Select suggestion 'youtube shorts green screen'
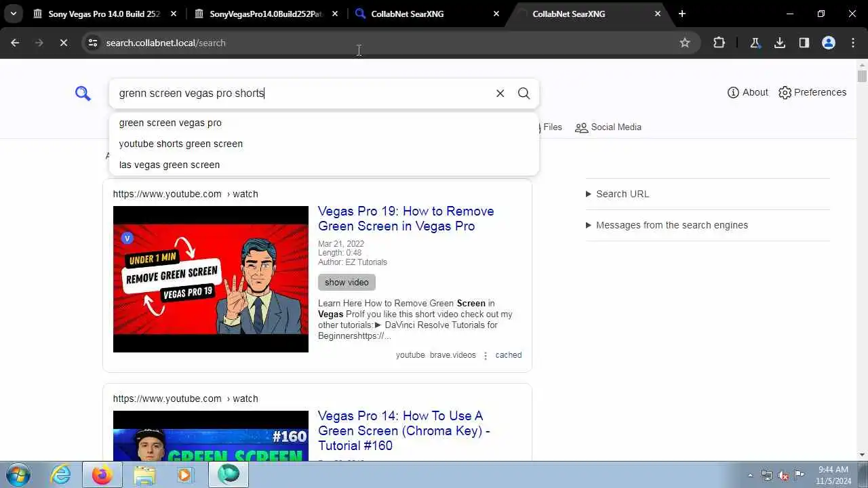This screenshot has width=868, height=488. 324,144
